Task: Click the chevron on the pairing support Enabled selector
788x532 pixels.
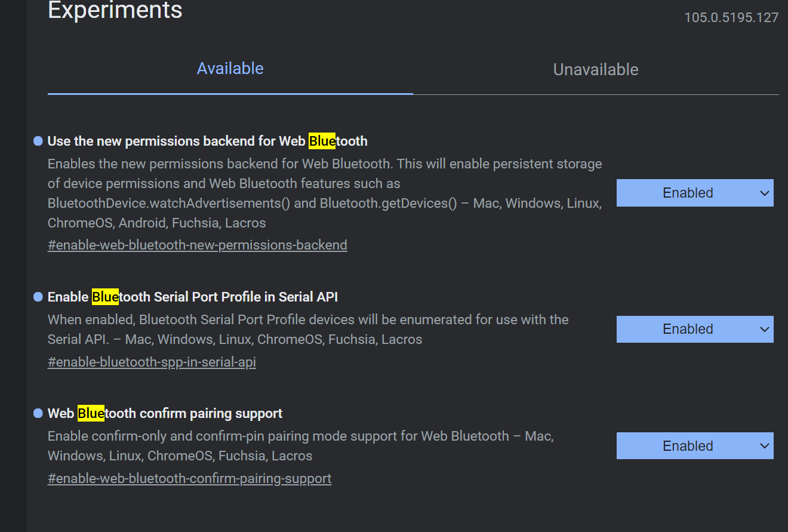Action: 765,445
